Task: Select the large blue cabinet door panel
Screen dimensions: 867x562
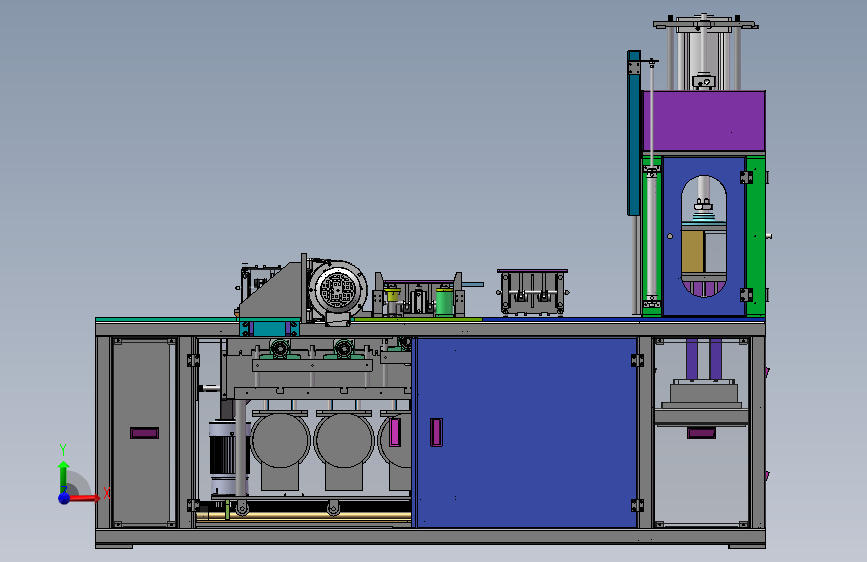Action: click(526, 433)
